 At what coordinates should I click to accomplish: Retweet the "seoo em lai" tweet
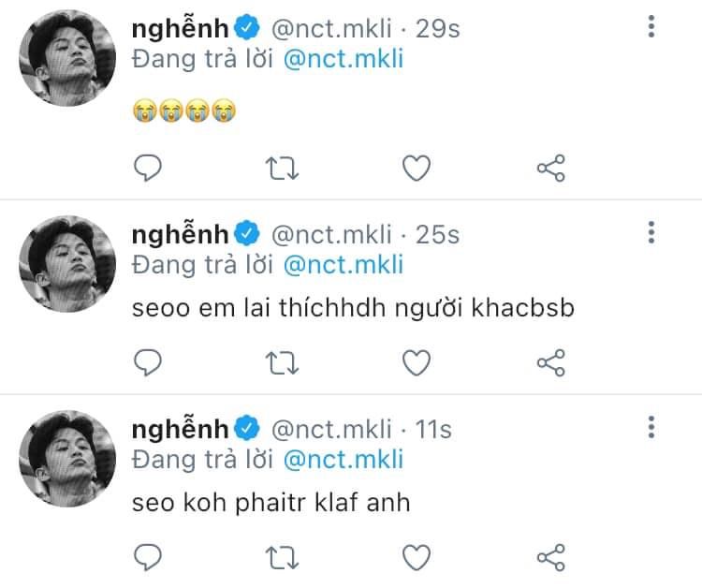tap(282, 362)
